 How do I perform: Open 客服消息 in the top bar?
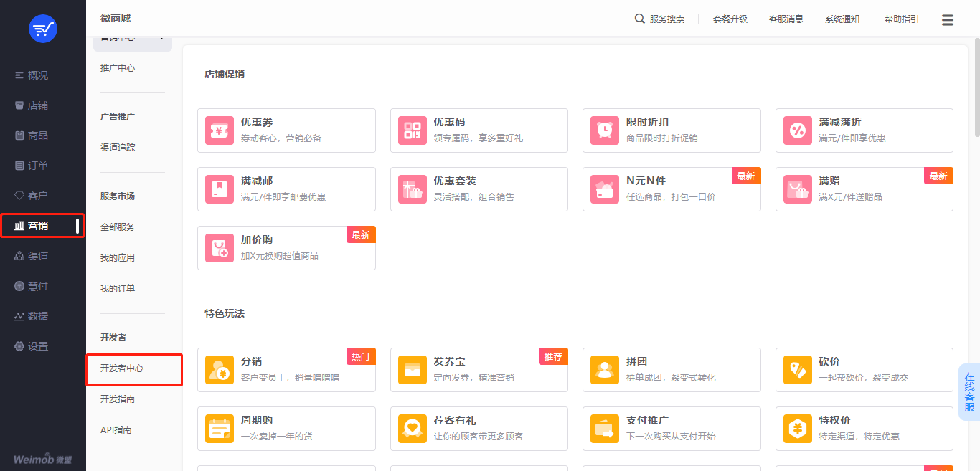(786, 19)
